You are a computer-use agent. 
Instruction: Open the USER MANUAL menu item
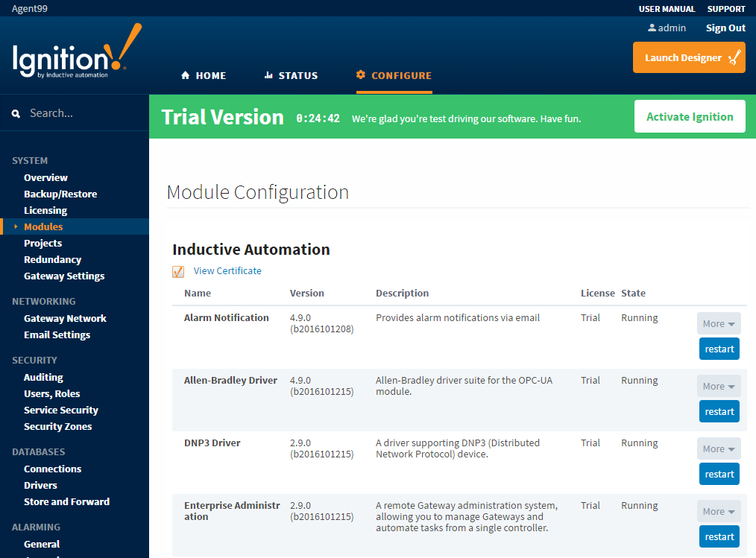coord(667,8)
